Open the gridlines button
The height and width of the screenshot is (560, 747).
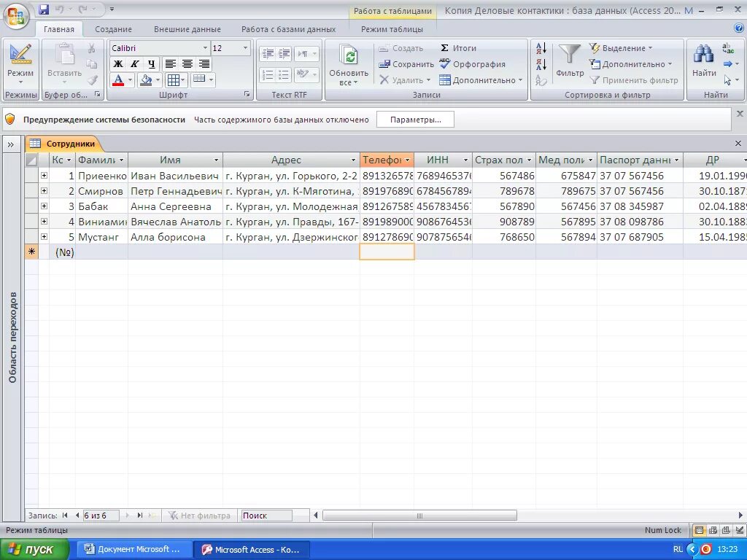click(176, 79)
